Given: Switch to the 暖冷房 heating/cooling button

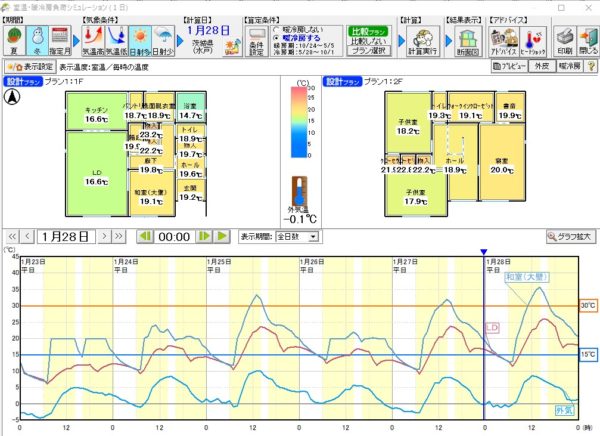Looking at the screenshot, I should click(x=570, y=66).
